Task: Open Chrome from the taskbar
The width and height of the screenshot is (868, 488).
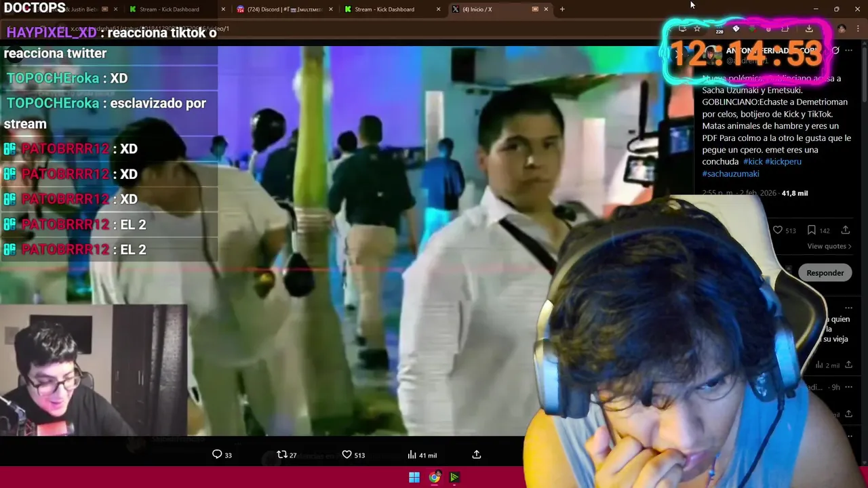Action: (435, 477)
